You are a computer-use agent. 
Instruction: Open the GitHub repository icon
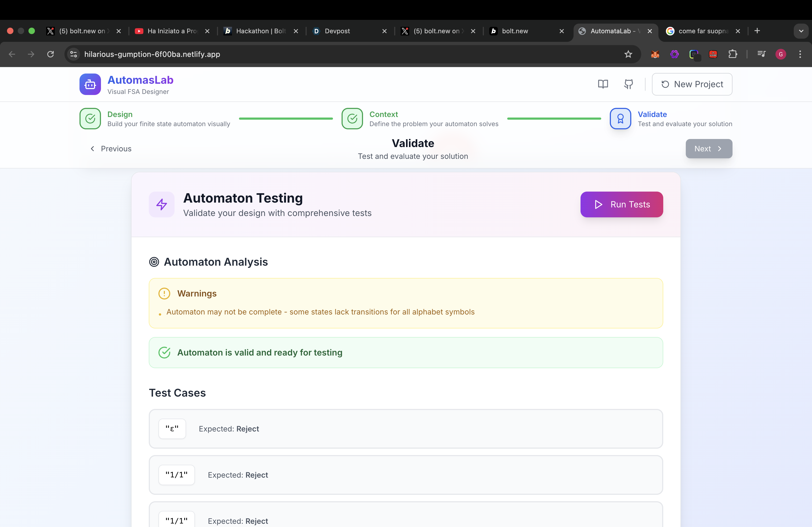pyautogui.click(x=628, y=84)
